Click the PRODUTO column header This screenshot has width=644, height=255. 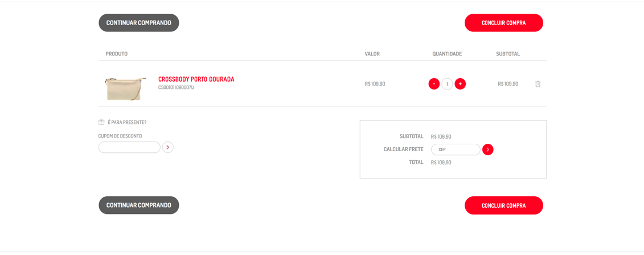(x=117, y=54)
